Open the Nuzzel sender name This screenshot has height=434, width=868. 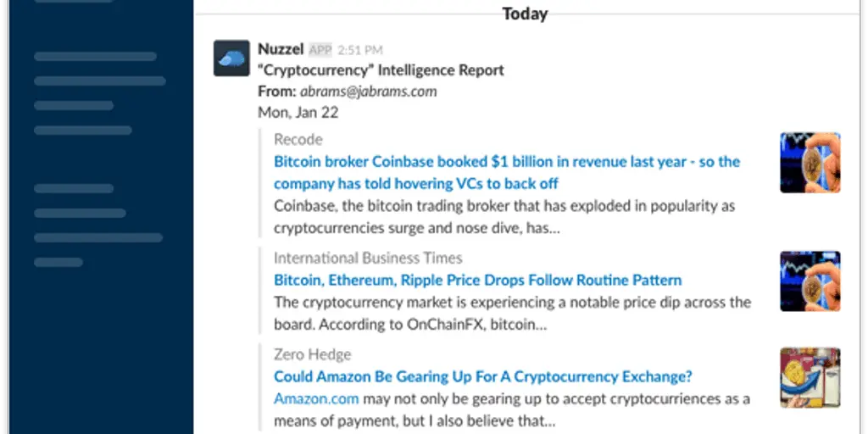tap(281, 49)
